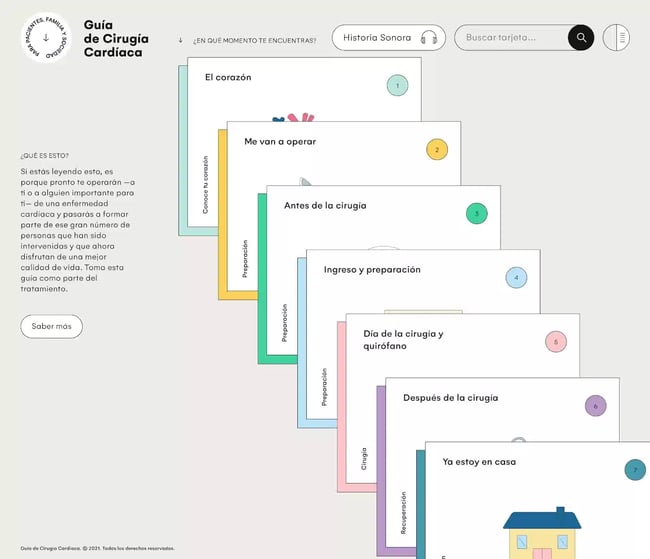The width and height of the screenshot is (650, 559).
Task: Click the yellow number 2 circle badge
Action: (437, 149)
